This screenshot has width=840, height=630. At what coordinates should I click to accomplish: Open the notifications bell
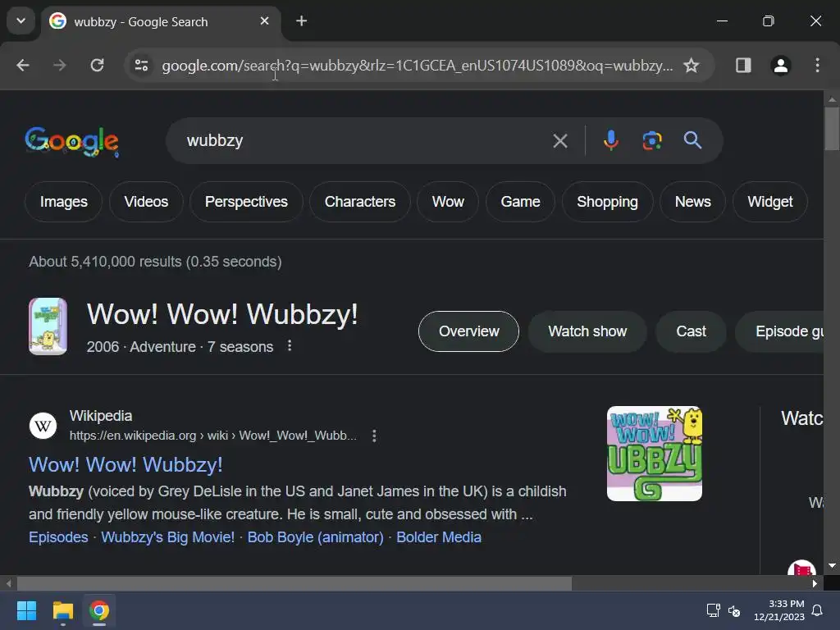point(817,610)
